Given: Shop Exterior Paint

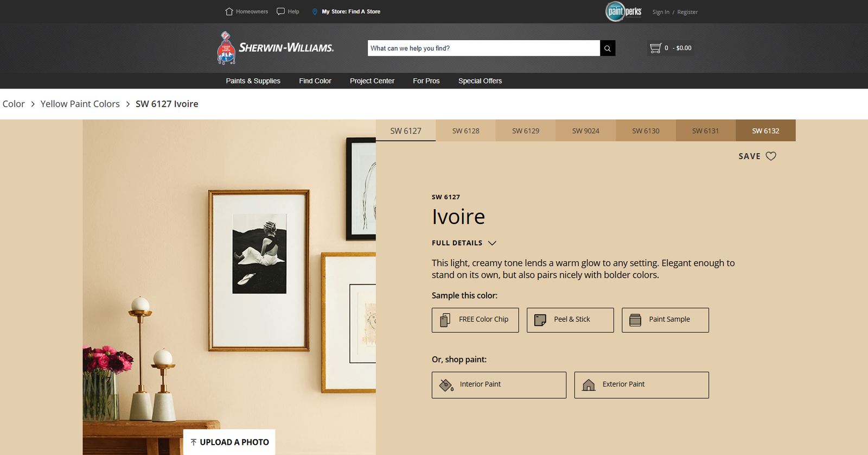Looking at the screenshot, I should click(x=642, y=385).
